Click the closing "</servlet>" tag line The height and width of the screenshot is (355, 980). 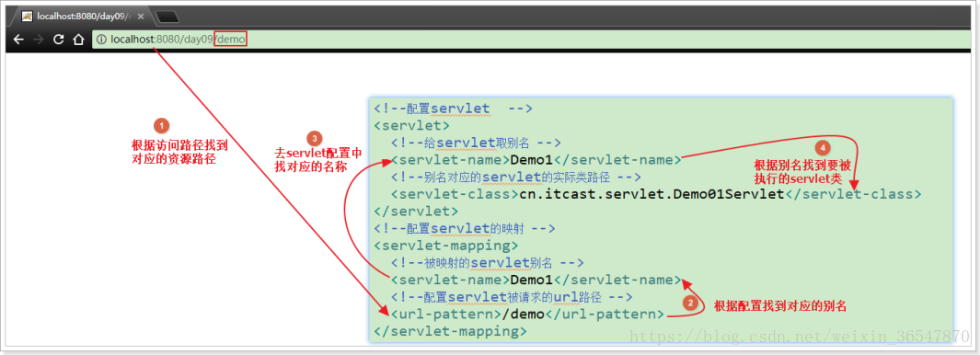tap(416, 211)
